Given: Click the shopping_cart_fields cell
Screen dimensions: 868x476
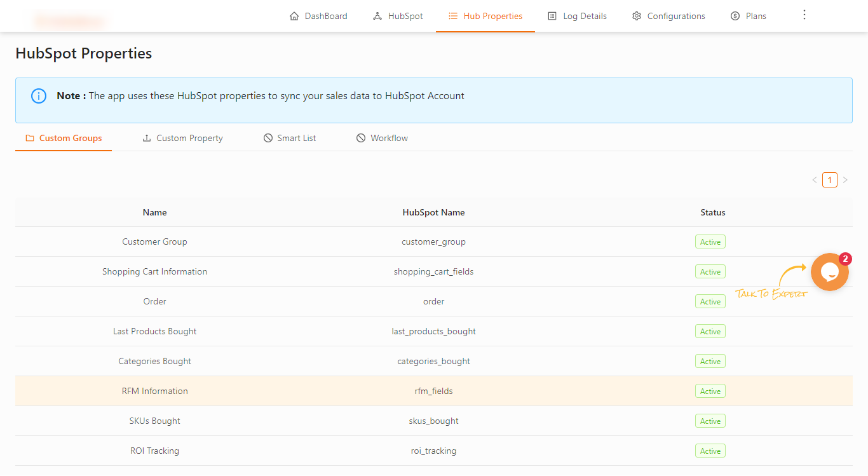Looking at the screenshot, I should pos(434,271).
